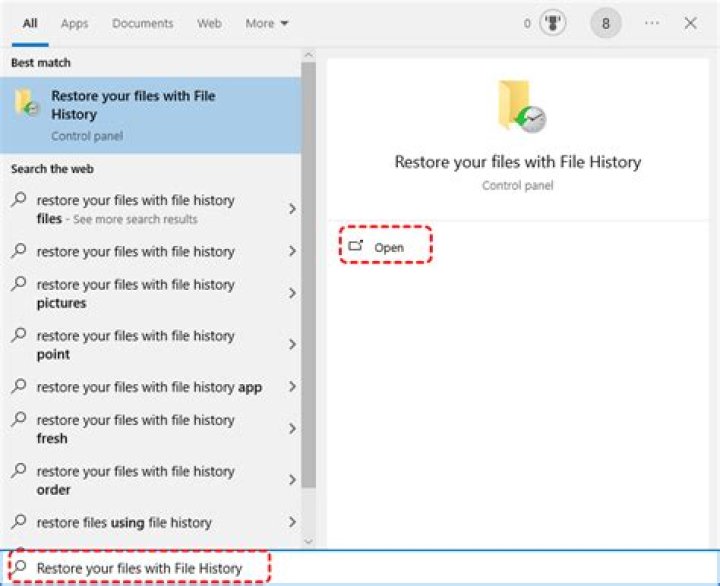
Task: Expand the More dropdown filter
Action: coord(267,23)
